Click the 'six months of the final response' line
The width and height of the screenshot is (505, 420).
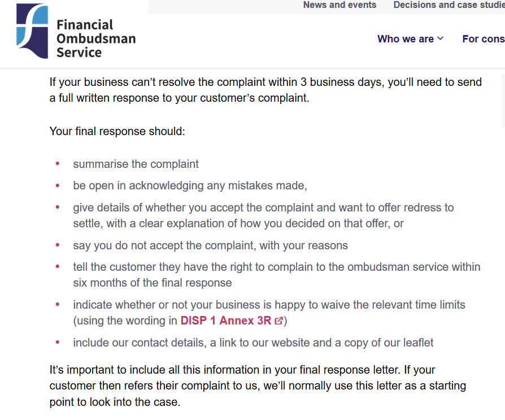(x=153, y=283)
